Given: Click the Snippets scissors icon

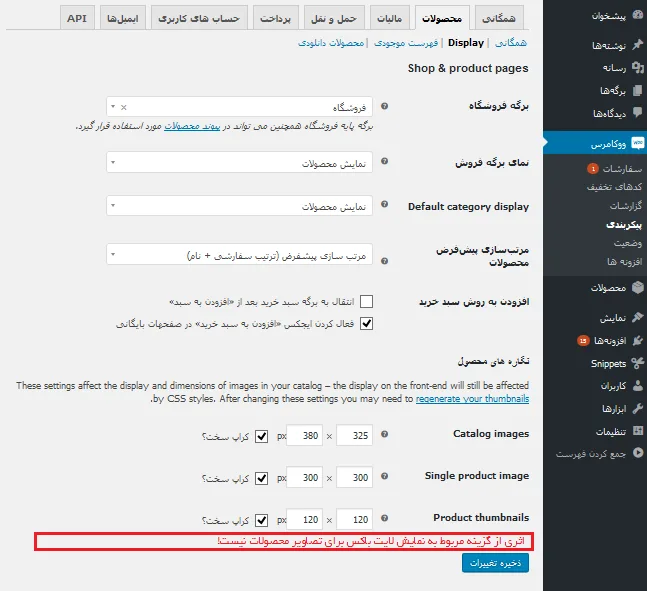Looking at the screenshot, I should pos(638,363).
